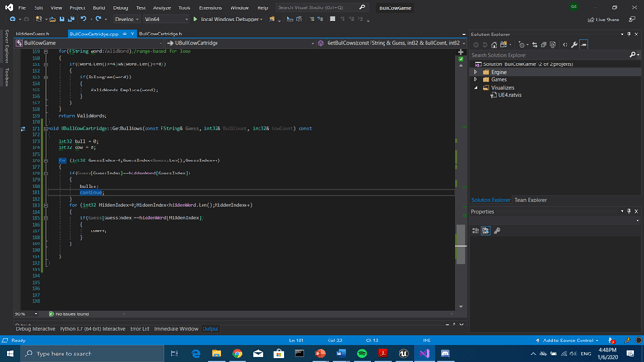644x362 pixels.
Task: Expand the Engine folder node
Action: pos(476,72)
